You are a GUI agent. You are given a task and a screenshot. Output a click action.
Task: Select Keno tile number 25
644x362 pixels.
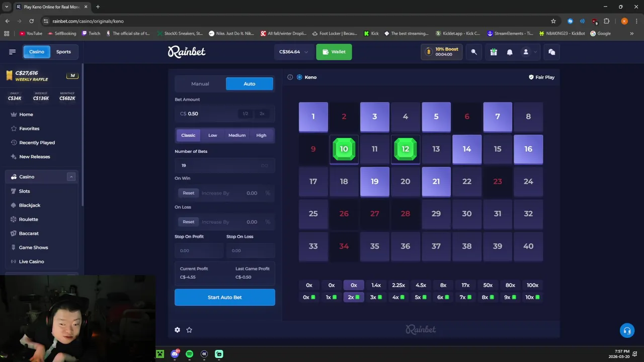[313, 214]
